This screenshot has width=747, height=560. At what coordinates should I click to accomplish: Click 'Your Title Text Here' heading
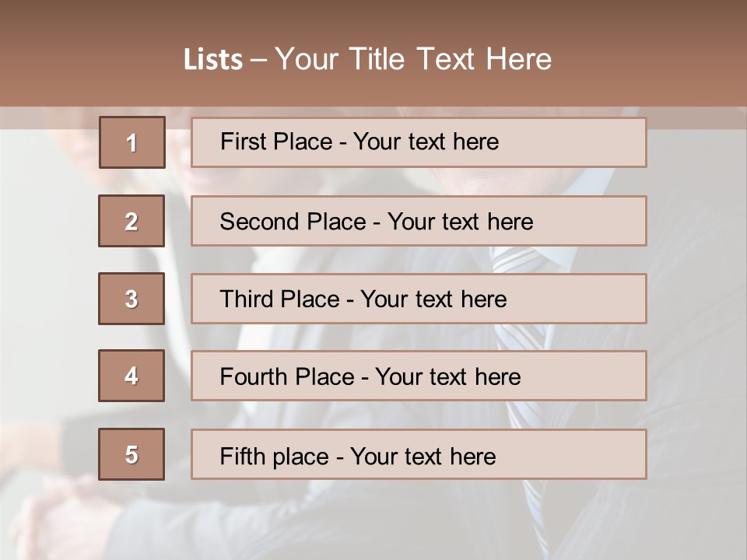[413, 59]
